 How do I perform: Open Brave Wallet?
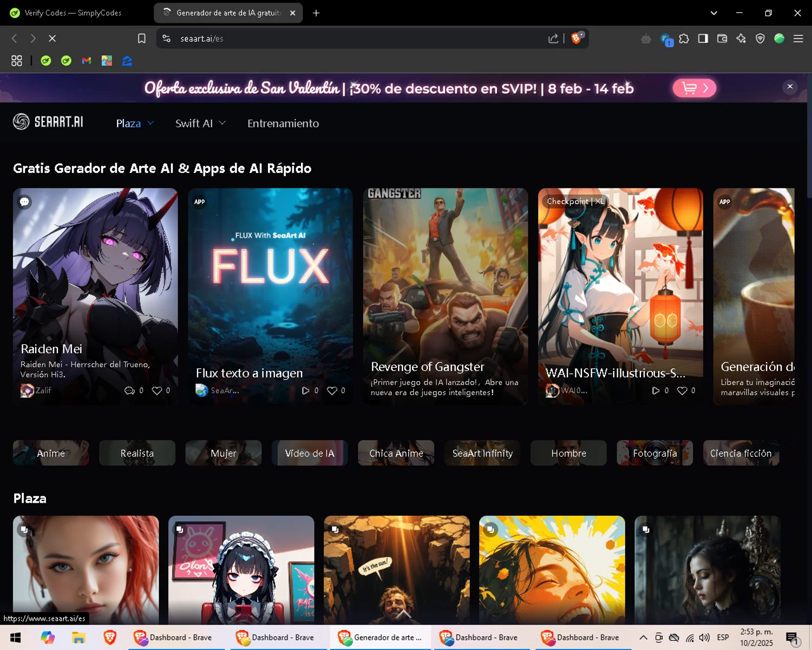tap(722, 38)
